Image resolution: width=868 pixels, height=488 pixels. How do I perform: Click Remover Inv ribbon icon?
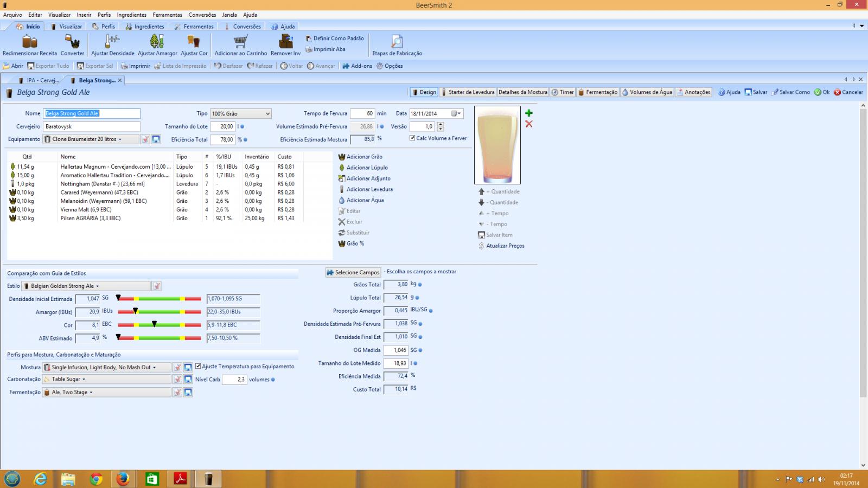click(x=285, y=42)
